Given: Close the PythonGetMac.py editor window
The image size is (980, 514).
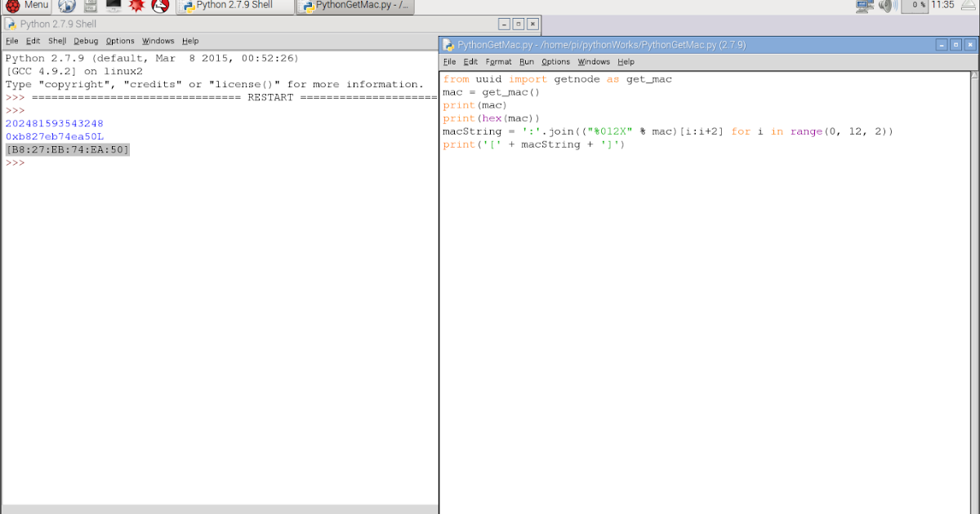Looking at the screenshot, I should pyautogui.click(x=970, y=45).
